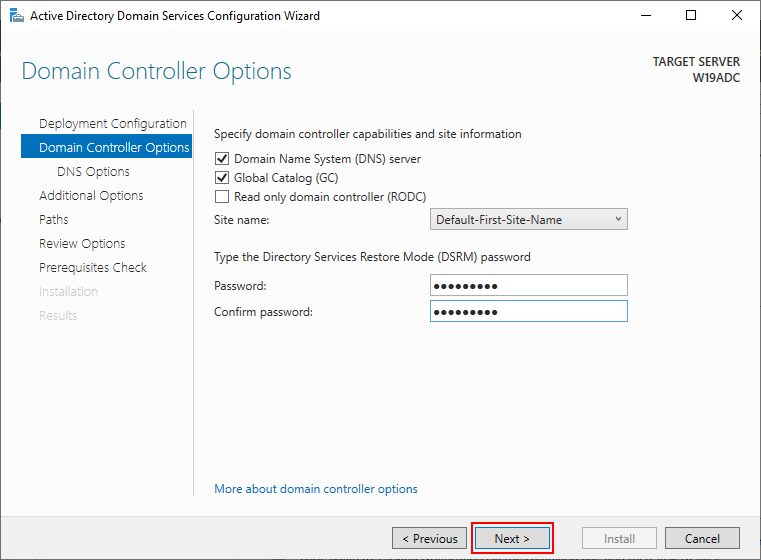Click the wizard app icon in title bar
Image resolution: width=761 pixels, height=560 pixels.
[16, 16]
